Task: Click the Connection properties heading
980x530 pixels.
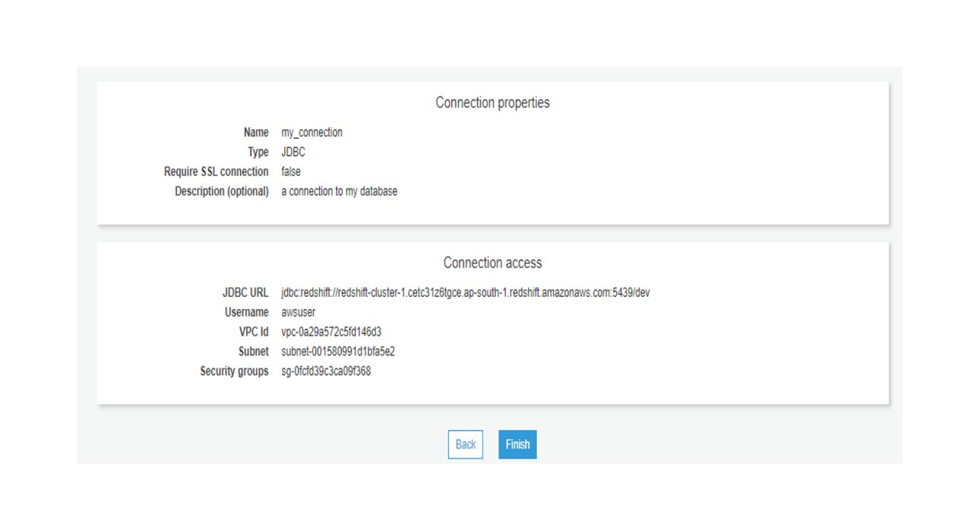Action: click(x=492, y=103)
